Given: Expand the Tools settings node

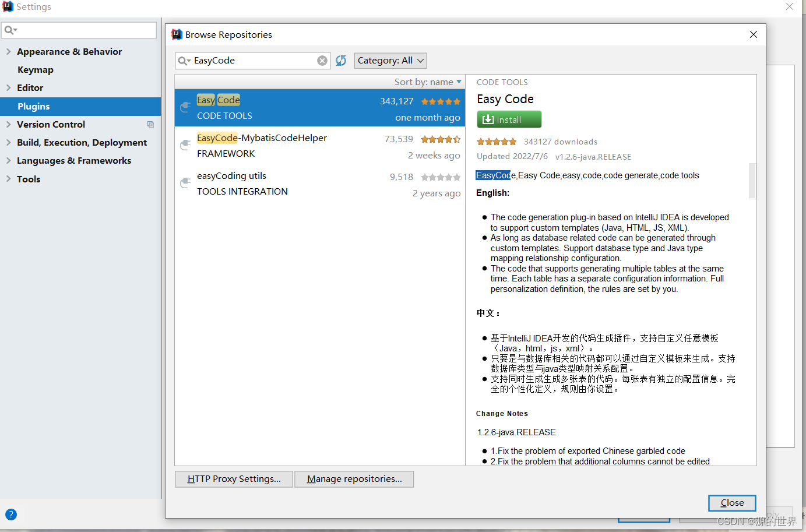Looking at the screenshot, I should (x=8, y=179).
